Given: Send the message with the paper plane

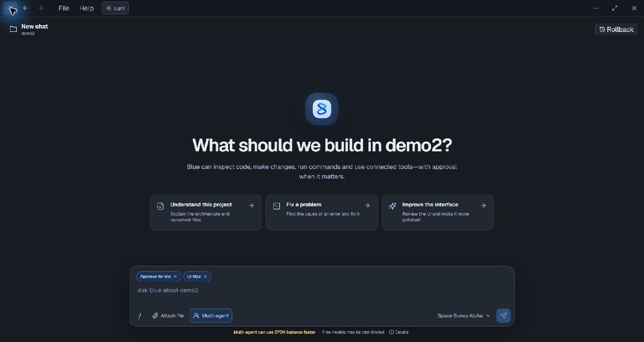Looking at the screenshot, I should pos(503,315).
